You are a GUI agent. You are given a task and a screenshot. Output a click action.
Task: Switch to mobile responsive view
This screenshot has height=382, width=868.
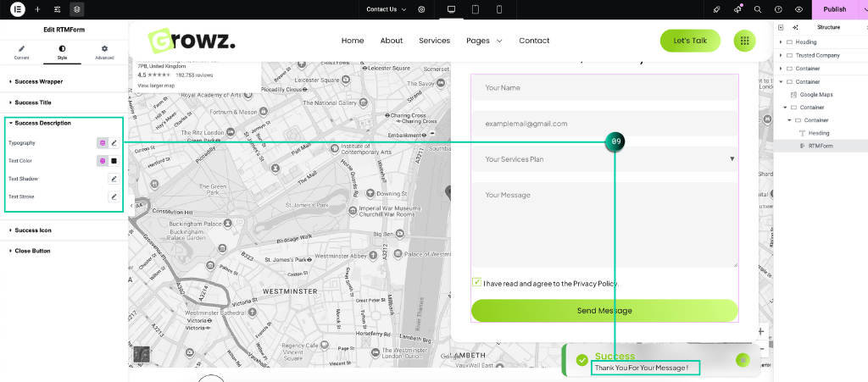click(499, 9)
